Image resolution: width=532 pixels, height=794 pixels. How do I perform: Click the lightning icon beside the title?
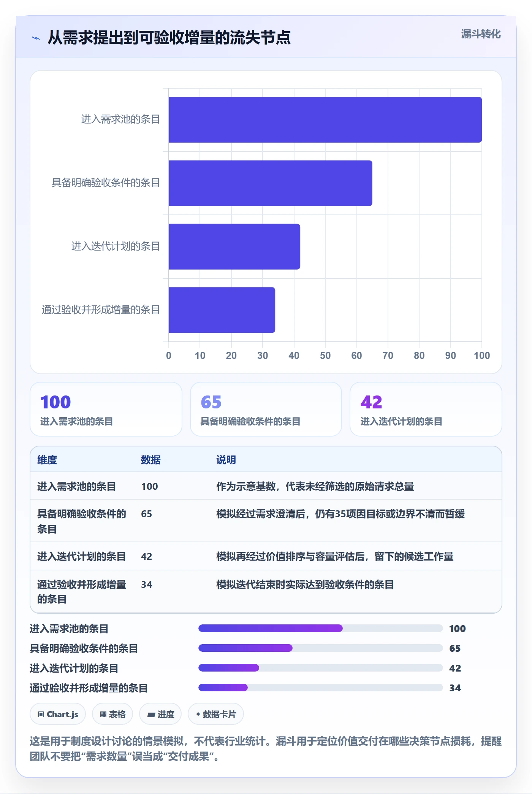[36, 38]
